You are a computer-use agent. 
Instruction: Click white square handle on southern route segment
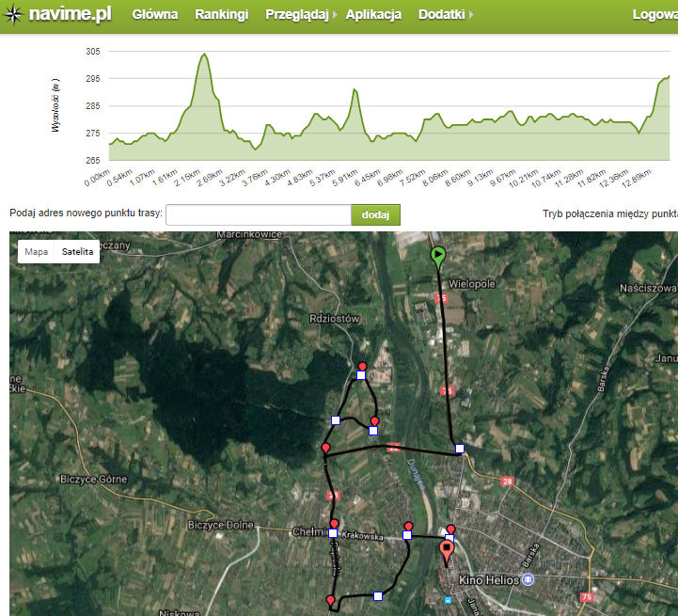click(x=378, y=596)
